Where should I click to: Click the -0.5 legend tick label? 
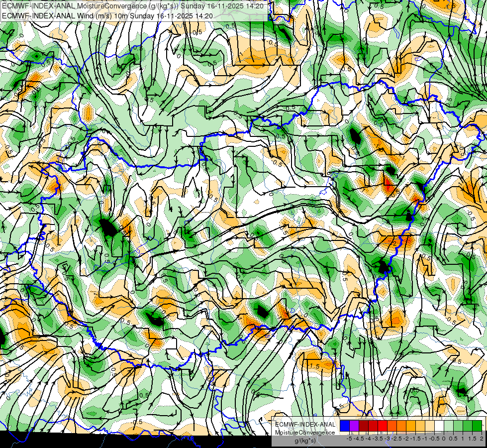point(434,439)
